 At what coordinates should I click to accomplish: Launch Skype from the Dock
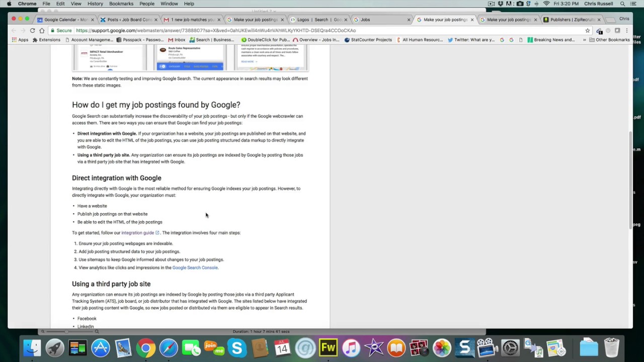click(237, 348)
